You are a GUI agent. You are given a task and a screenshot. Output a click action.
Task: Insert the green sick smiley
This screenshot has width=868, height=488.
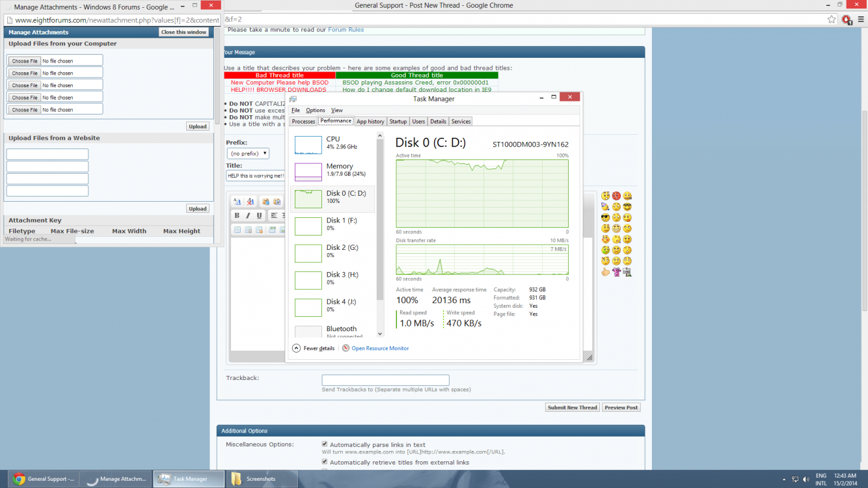click(x=606, y=250)
